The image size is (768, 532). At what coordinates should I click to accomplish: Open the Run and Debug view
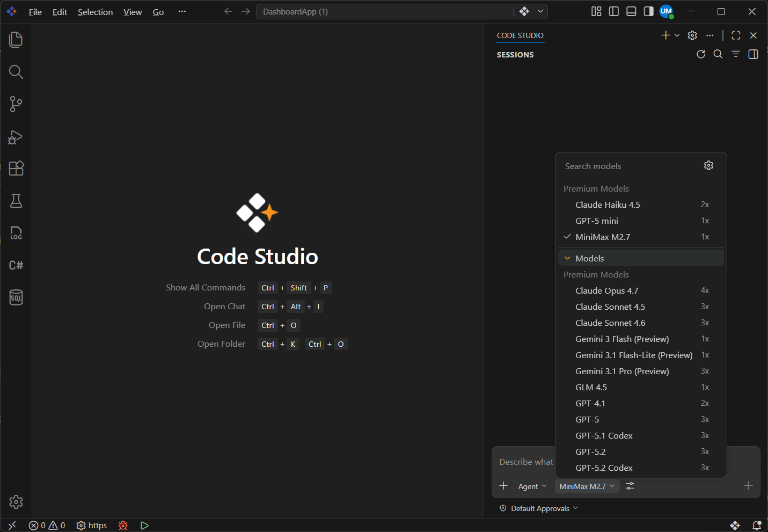pyautogui.click(x=16, y=136)
